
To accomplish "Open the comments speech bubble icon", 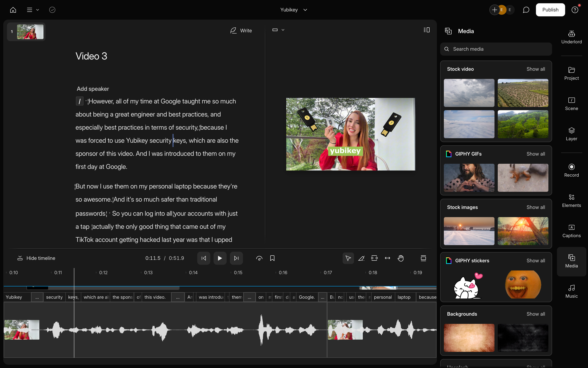I will point(526,10).
